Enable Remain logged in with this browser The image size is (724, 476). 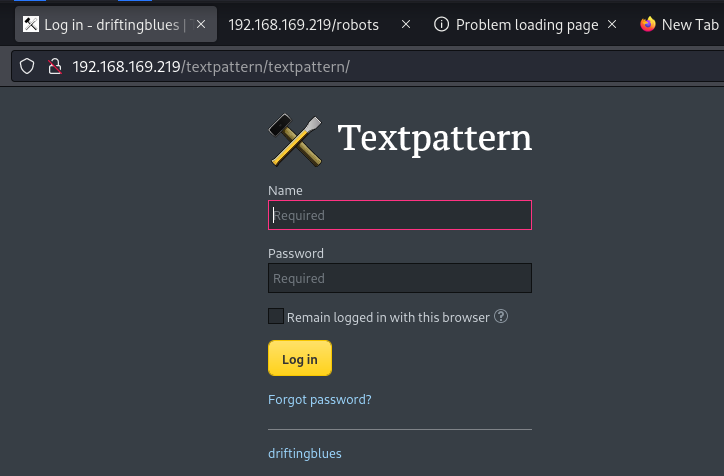[x=276, y=316]
